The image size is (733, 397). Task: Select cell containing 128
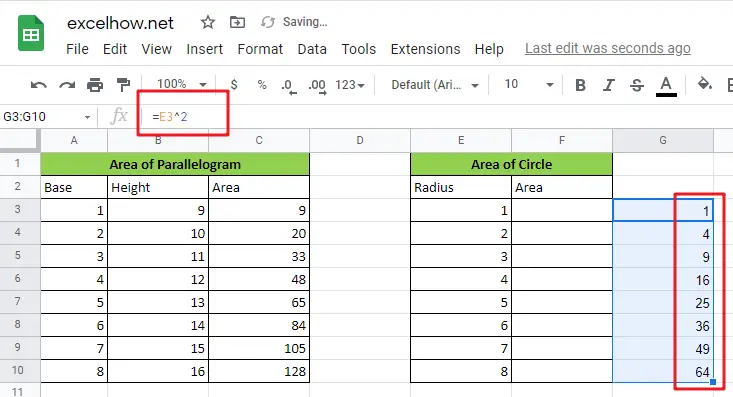(x=259, y=371)
